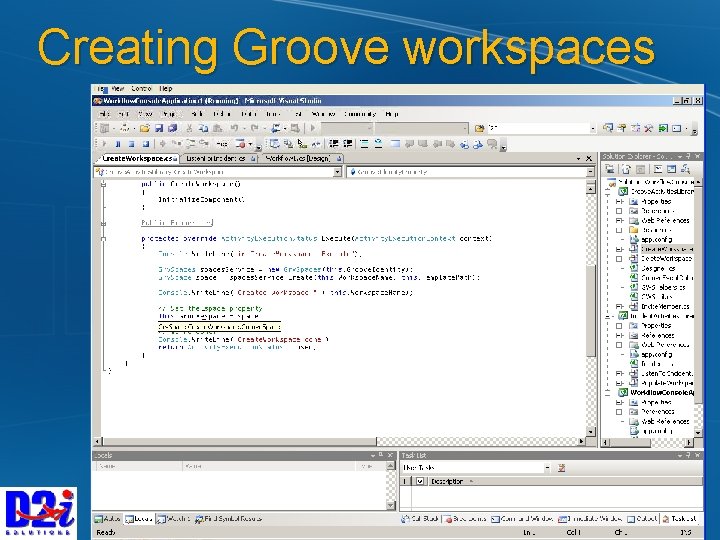Click the Undo arrow icon
Image resolution: width=720 pixels, height=540 pixels.
pos(234,129)
